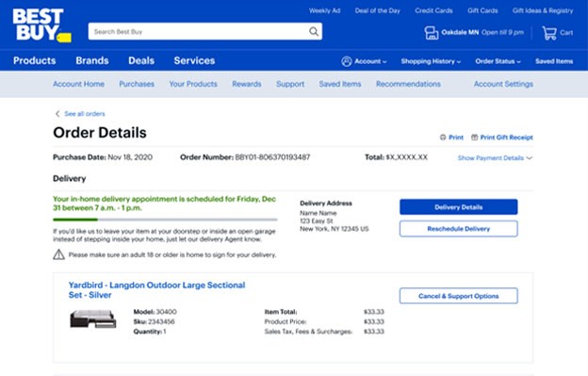Open Deal of the Day
Image resolution: width=588 pixels, height=376 pixels.
[x=378, y=10]
